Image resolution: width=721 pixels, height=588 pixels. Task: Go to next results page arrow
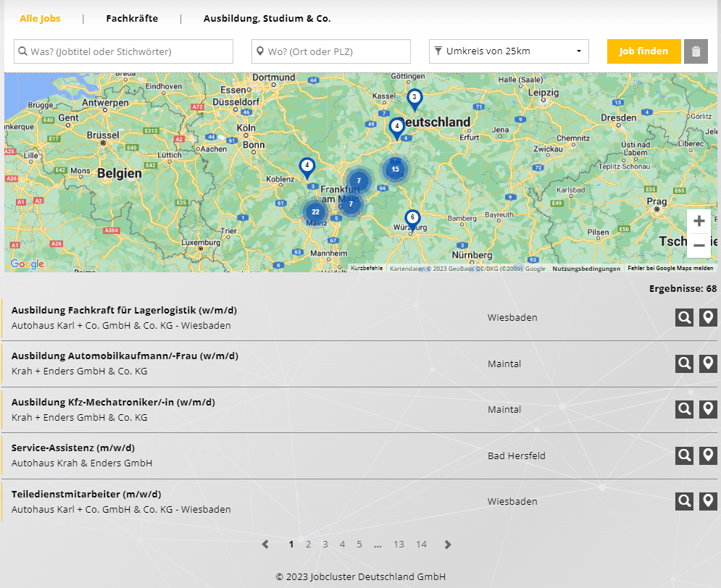pos(448,545)
